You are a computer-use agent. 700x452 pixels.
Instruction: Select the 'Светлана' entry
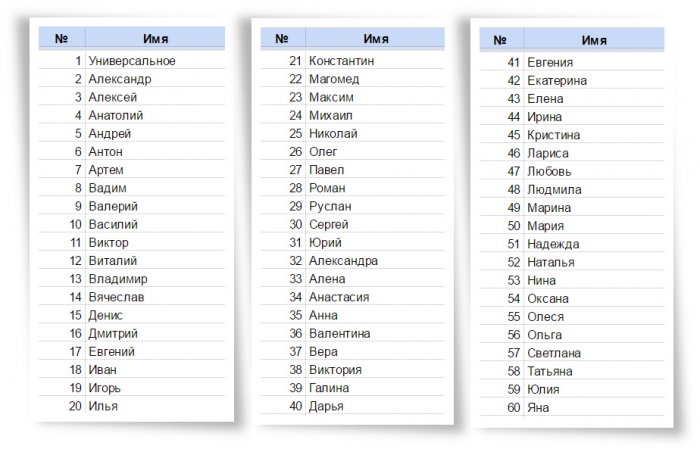pos(555,353)
